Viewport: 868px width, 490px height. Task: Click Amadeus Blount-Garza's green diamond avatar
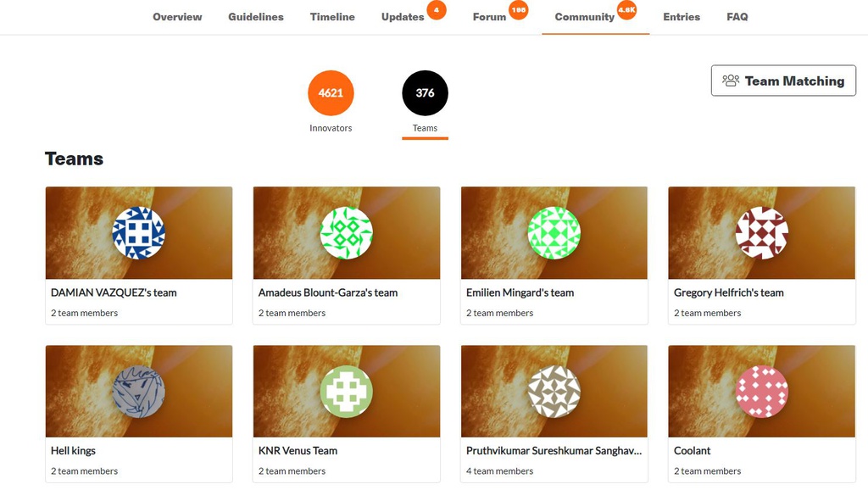(347, 233)
